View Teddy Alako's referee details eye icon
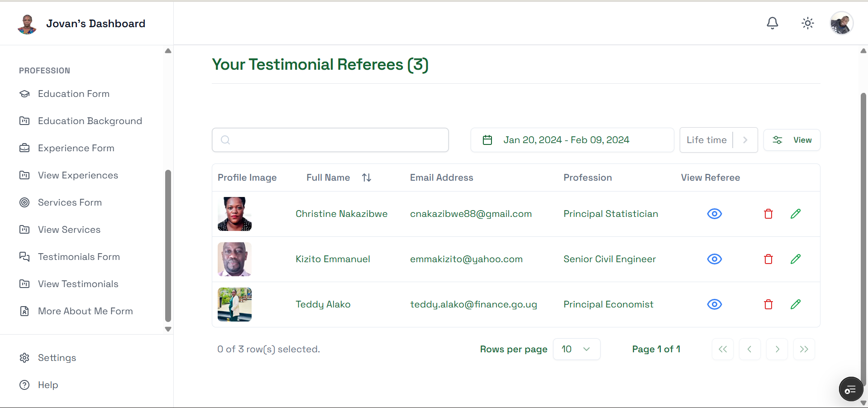Viewport: 868px width, 408px height. 714,304
